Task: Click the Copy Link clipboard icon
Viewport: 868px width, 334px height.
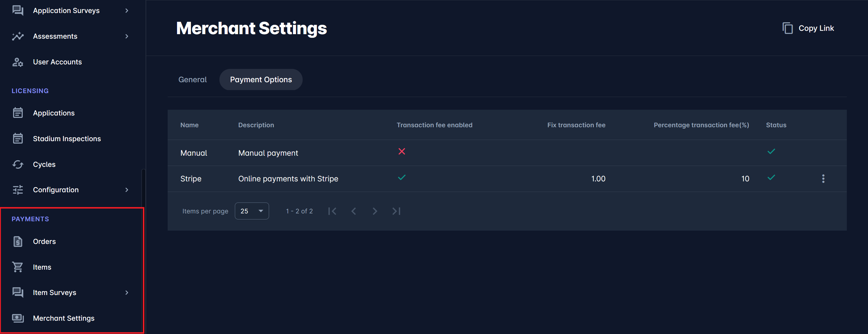Action: click(787, 28)
